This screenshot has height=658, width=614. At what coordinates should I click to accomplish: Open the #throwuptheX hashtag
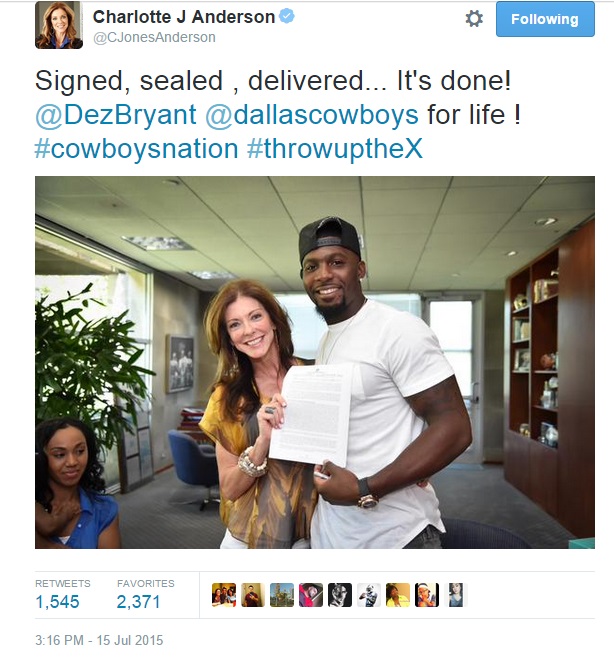pos(335,149)
